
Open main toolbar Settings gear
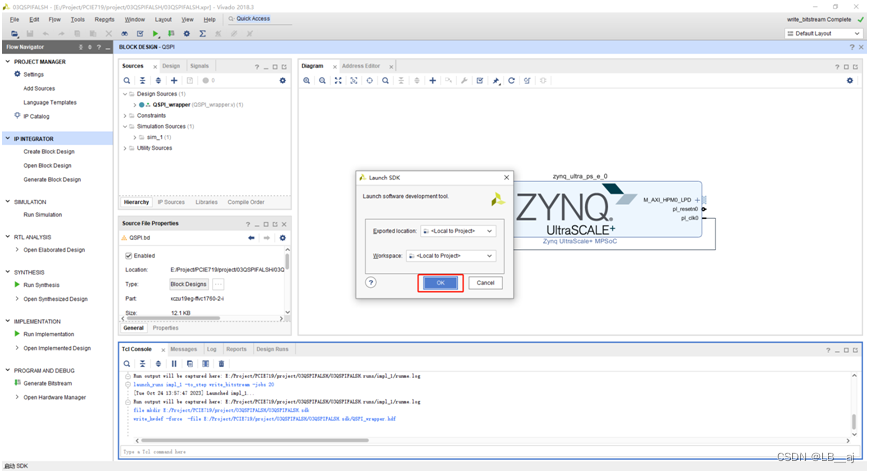pos(187,34)
